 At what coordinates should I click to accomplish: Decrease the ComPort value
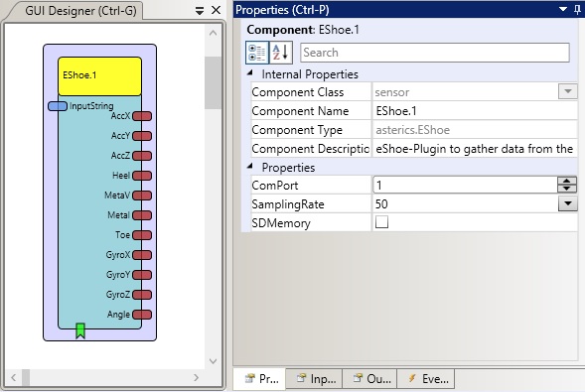coord(567,189)
